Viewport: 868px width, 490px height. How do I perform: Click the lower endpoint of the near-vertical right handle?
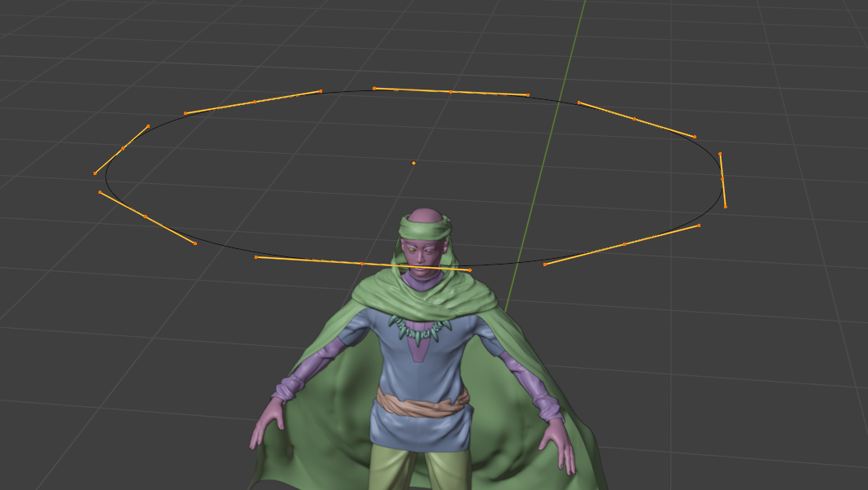point(725,207)
